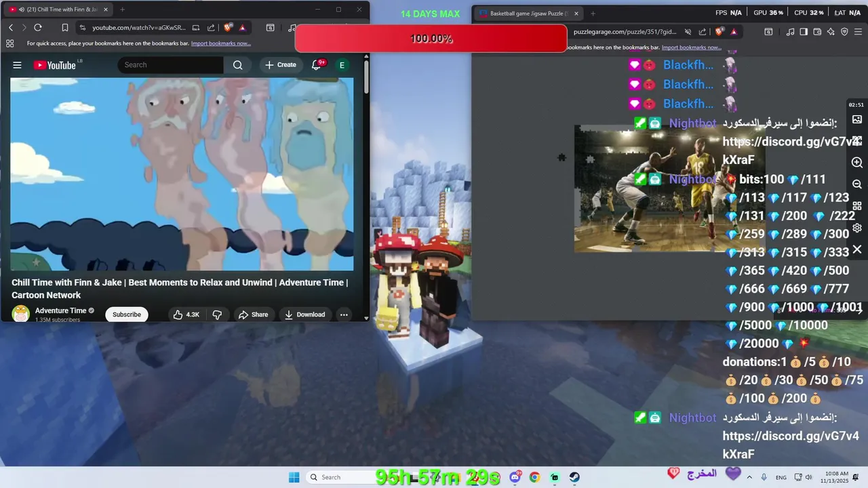Open the music playlist icon in the puzzle window

click(790, 31)
